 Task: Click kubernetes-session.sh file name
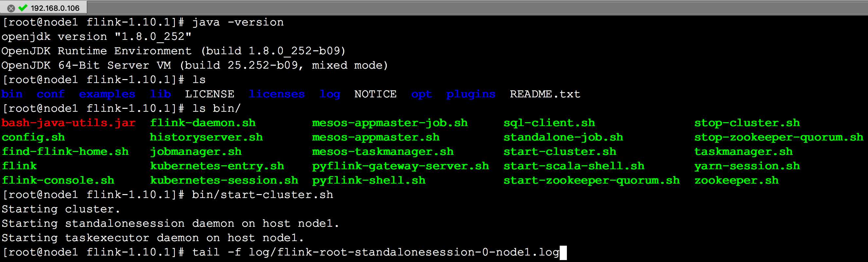224,181
